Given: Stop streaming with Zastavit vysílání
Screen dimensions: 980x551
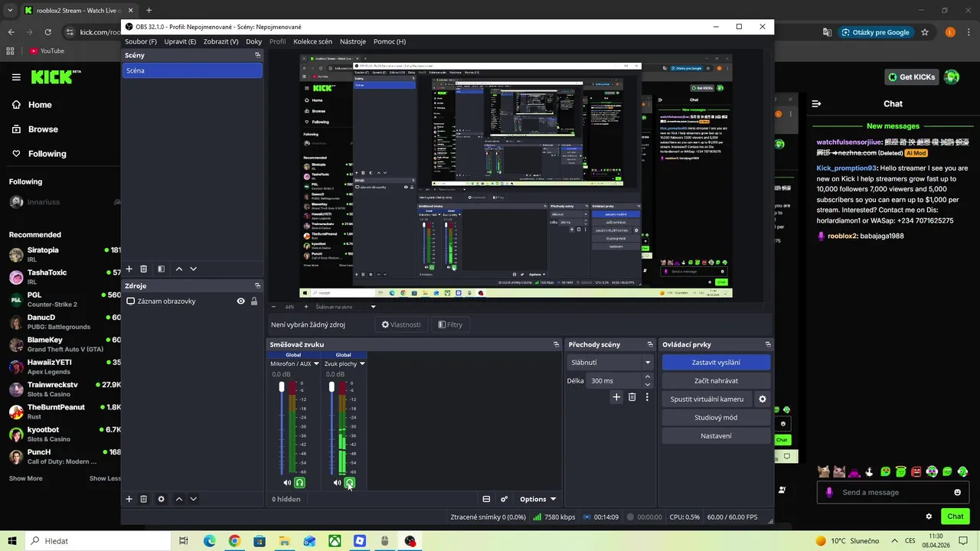Looking at the screenshot, I should click(716, 362).
